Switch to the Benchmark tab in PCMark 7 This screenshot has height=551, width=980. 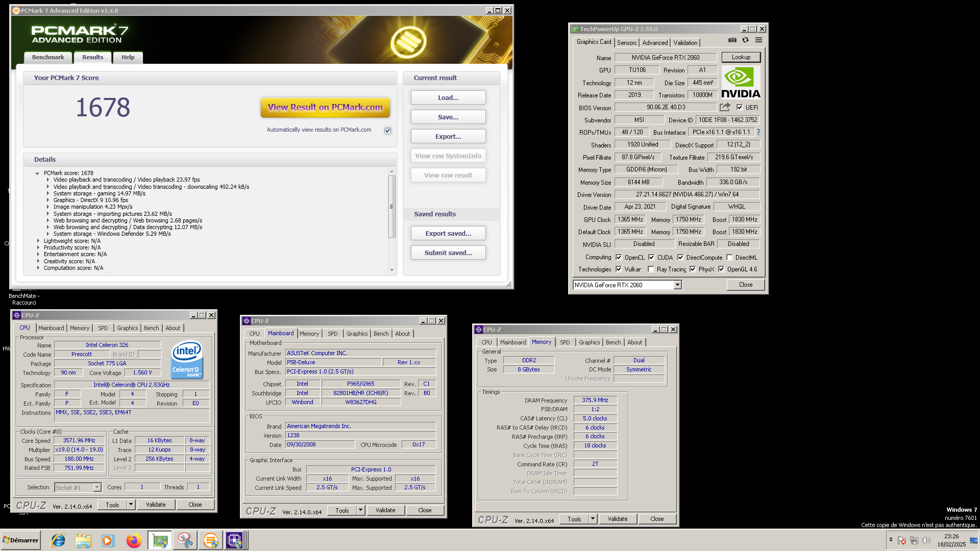point(48,57)
